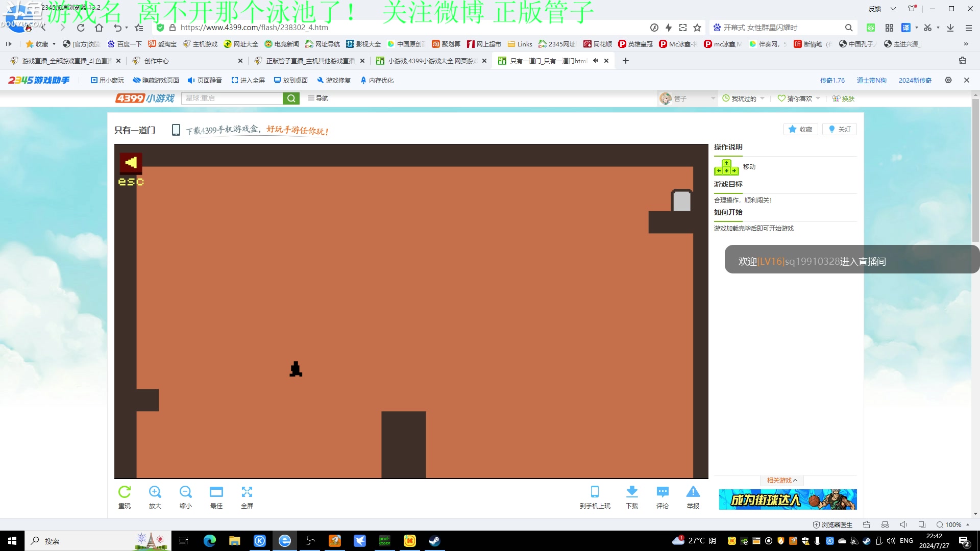Mute the 只有一道门 tab audio icon
The image size is (980, 551).
[595, 61]
